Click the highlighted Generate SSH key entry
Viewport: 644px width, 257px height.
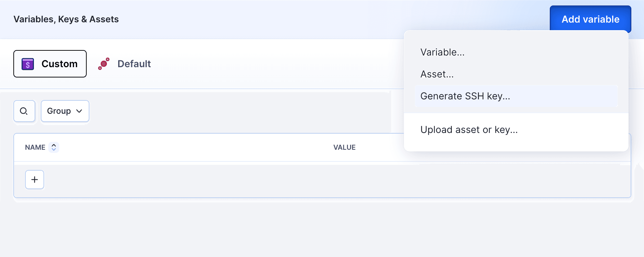pyautogui.click(x=465, y=96)
